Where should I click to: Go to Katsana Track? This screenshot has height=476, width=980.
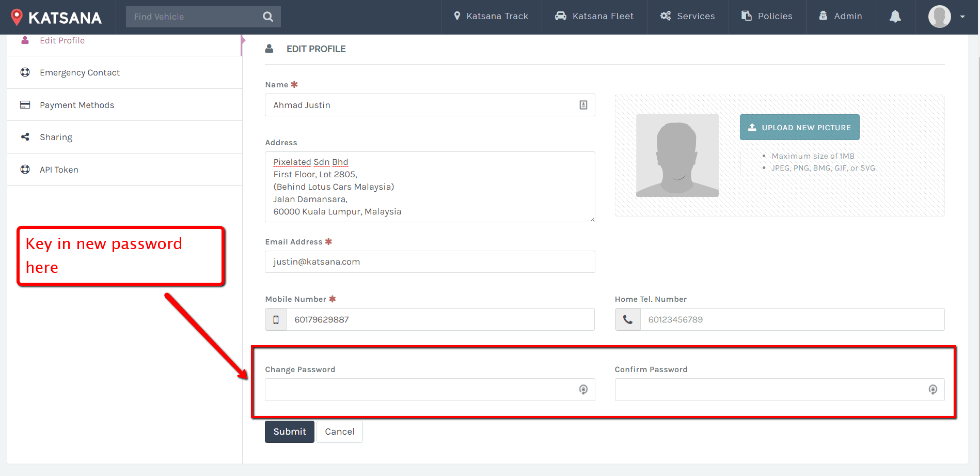[491, 17]
